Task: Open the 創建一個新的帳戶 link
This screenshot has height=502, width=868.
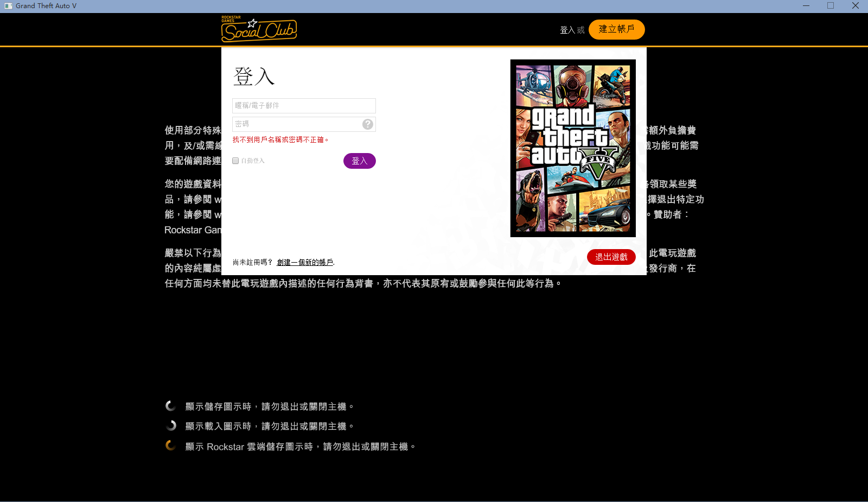Action: click(305, 262)
